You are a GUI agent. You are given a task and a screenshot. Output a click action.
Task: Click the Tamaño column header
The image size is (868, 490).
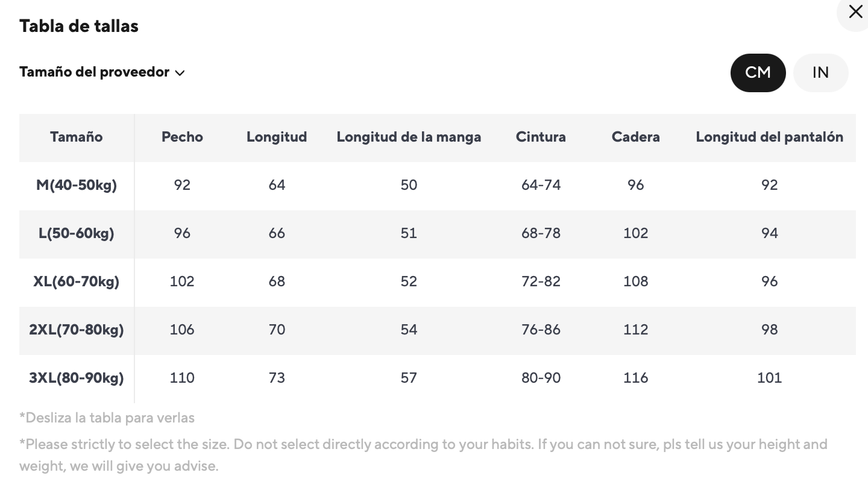coord(76,137)
